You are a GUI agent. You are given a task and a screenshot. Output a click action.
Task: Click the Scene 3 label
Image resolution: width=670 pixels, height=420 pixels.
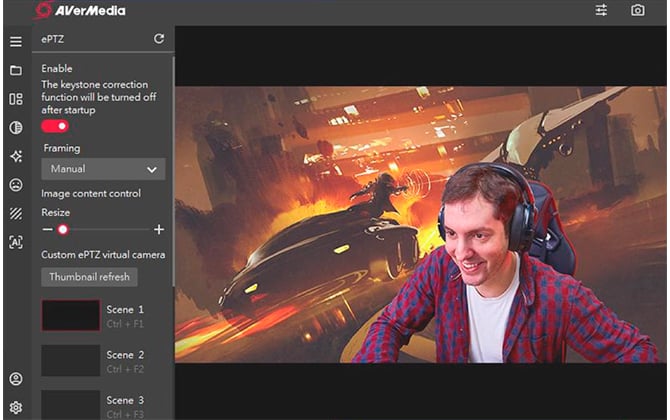[125, 400]
